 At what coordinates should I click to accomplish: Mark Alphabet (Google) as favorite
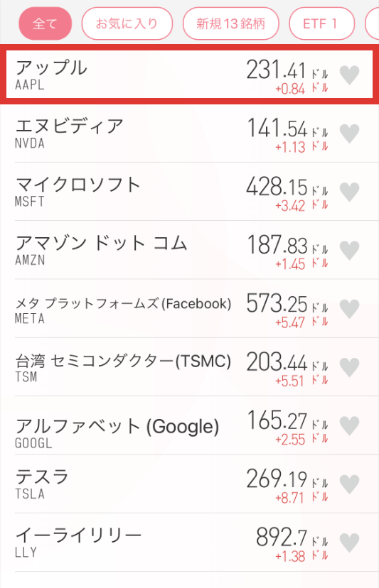click(x=349, y=425)
